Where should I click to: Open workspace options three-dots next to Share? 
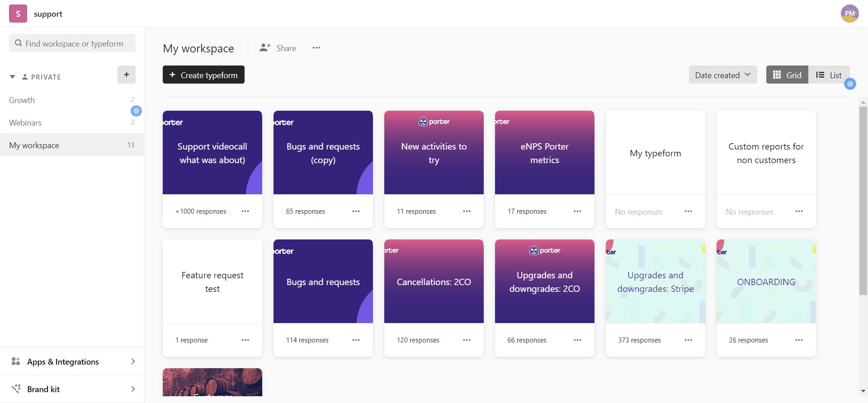(316, 48)
